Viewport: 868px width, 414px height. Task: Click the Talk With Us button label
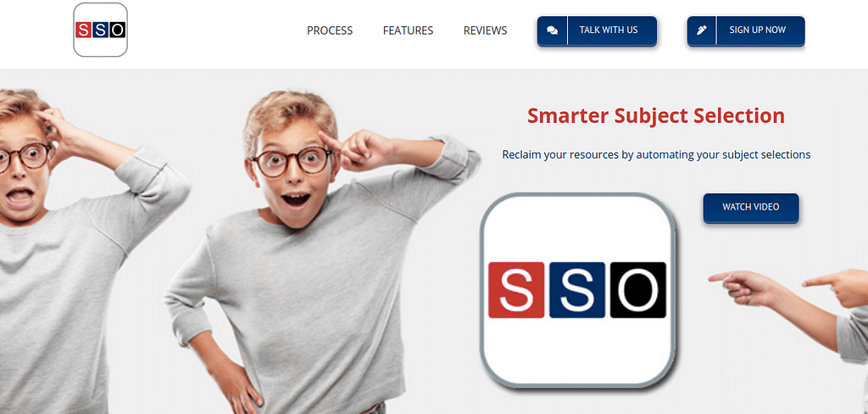(x=609, y=30)
